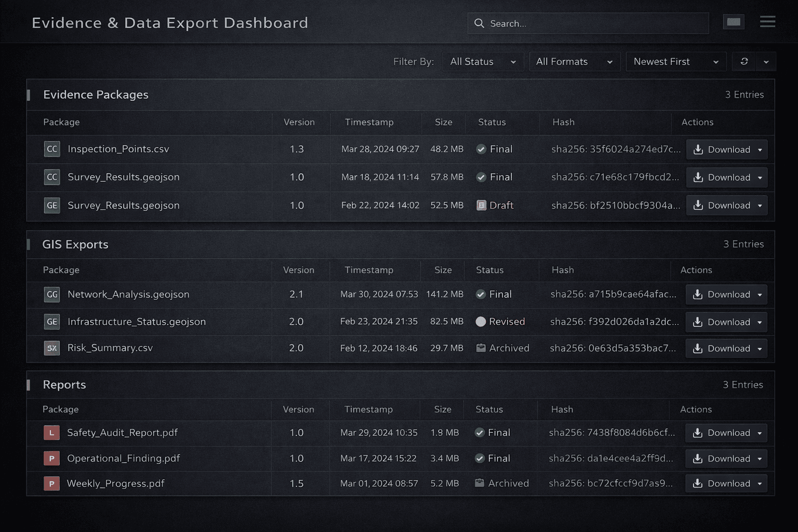
Task: Click the CC file icon of Survey_Results.geojson version Mar 18
Action: tap(52, 177)
